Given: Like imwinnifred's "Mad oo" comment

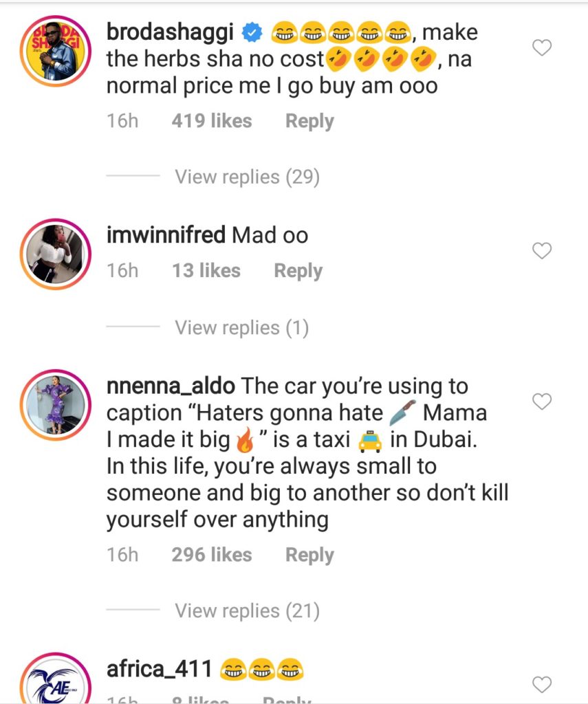Looking at the screenshot, I should [543, 252].
